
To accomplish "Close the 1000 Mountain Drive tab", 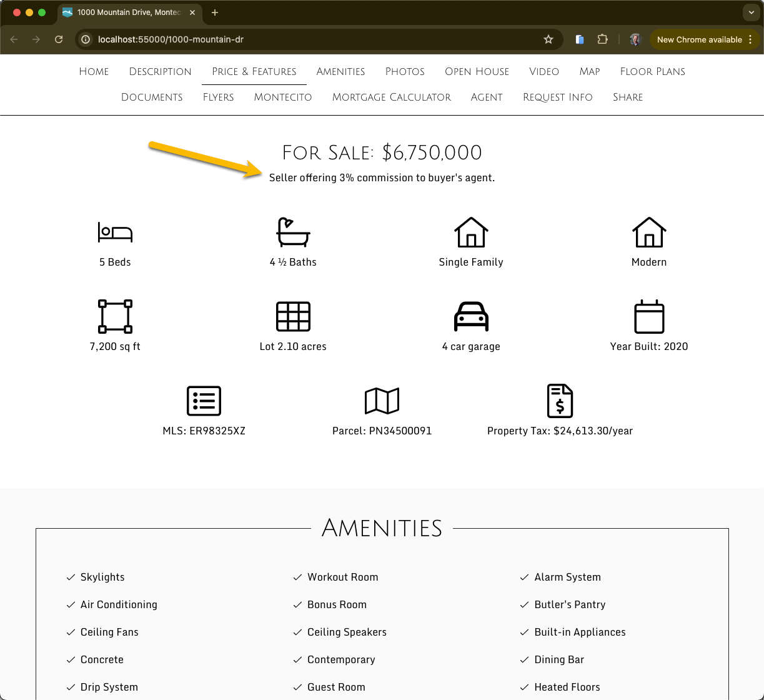I will (192, 12).
